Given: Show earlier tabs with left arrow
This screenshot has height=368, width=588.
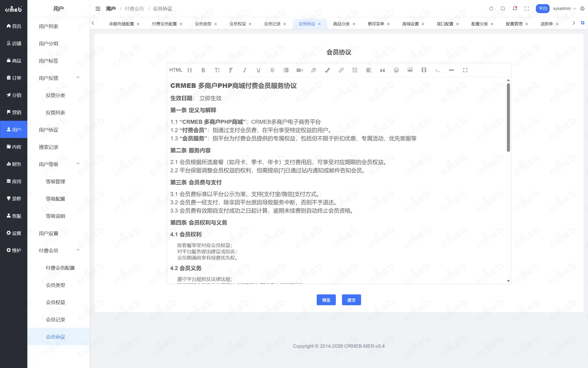Looking at the screenshot, I should tap(93, 23).
